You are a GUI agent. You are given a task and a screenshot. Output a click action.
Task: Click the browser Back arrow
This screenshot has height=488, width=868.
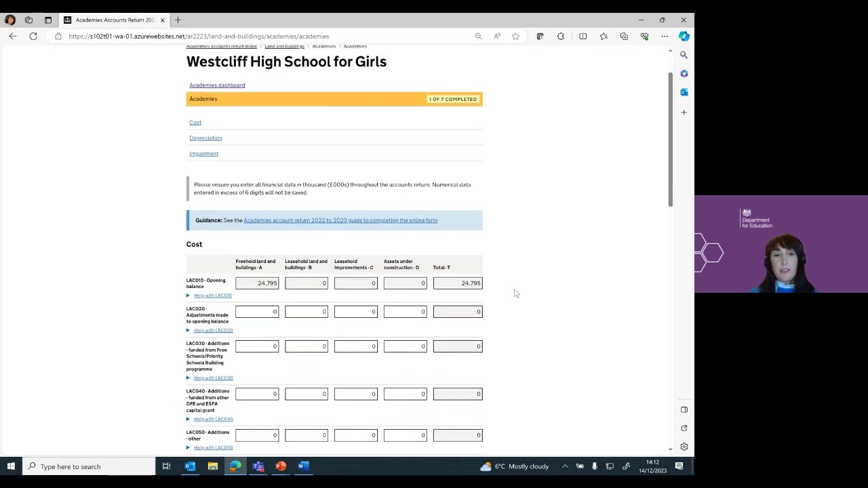click(13, 36)
